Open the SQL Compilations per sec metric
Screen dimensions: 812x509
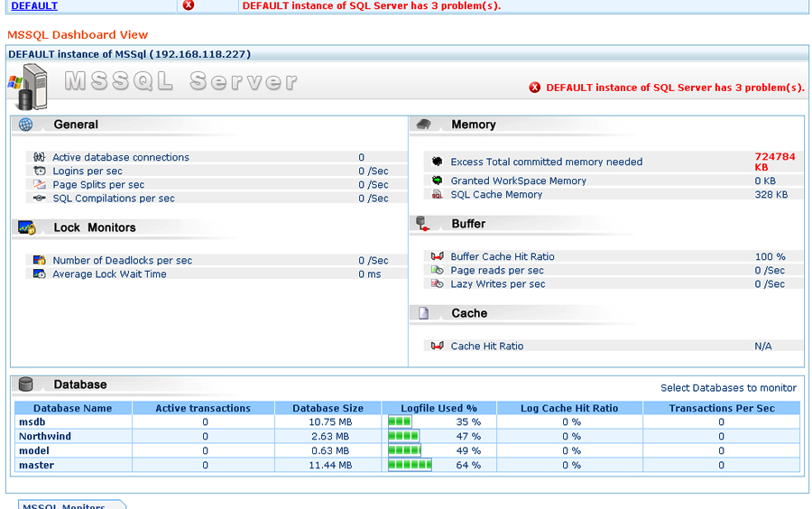pyautogui.click(x=114, y=199)
